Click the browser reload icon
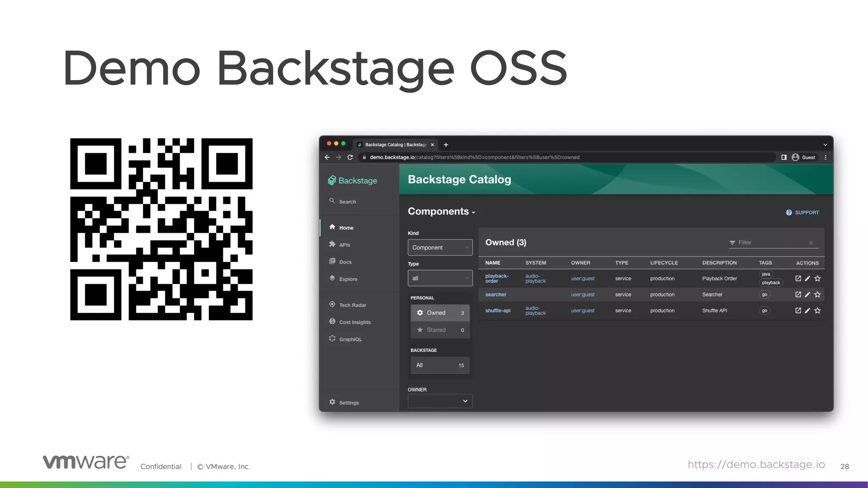Screen dimensions: 868x488 pyautogui.click(x=350, y=157)
